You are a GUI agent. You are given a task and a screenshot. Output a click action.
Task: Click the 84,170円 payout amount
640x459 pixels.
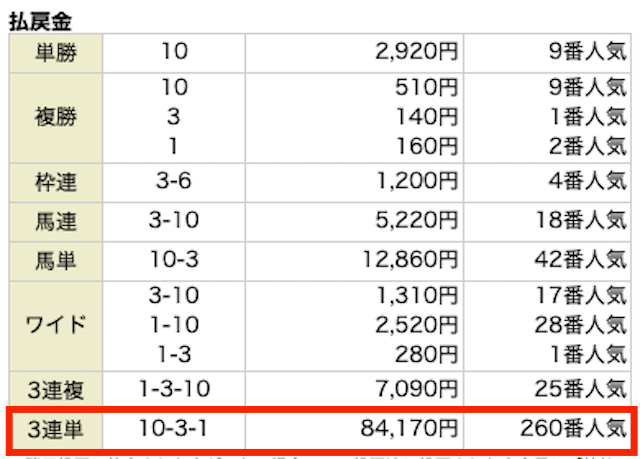tap(409, 429)
